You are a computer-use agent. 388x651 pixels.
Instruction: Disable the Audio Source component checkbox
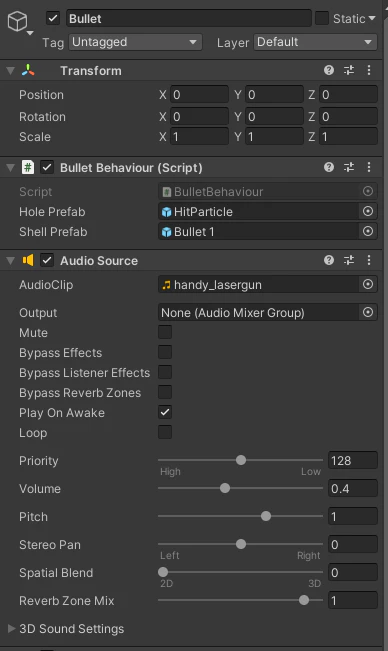pyautogui.click(x=47, y=260)
